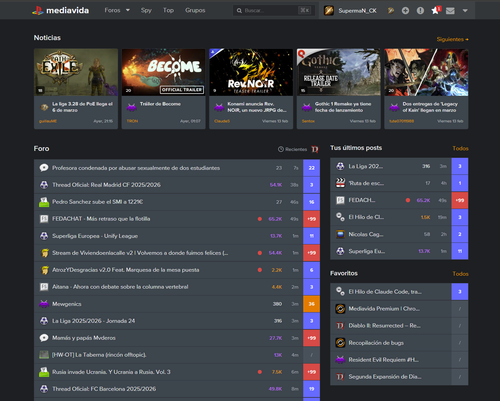
Task: Click the icon beside SupermaN_CK's notification icons
Action: pos(391,11)
